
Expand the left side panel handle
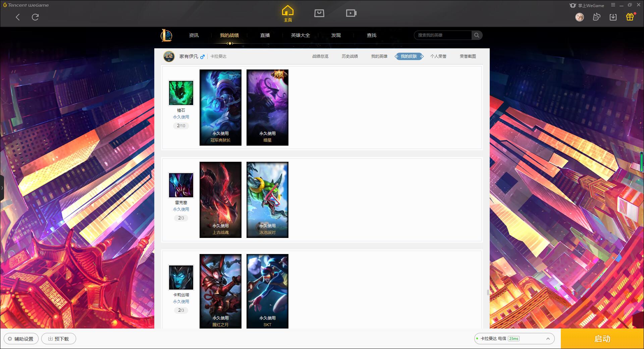tap(2, 188)
